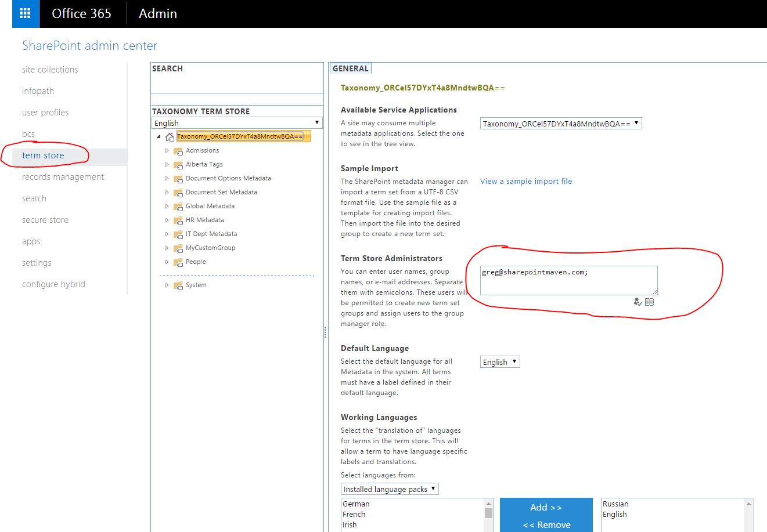Select the HR Metadata folder icon
Image resolution: width=767 pixels, height=532 pixels.
pyautogui.click(x=178, y=220)
